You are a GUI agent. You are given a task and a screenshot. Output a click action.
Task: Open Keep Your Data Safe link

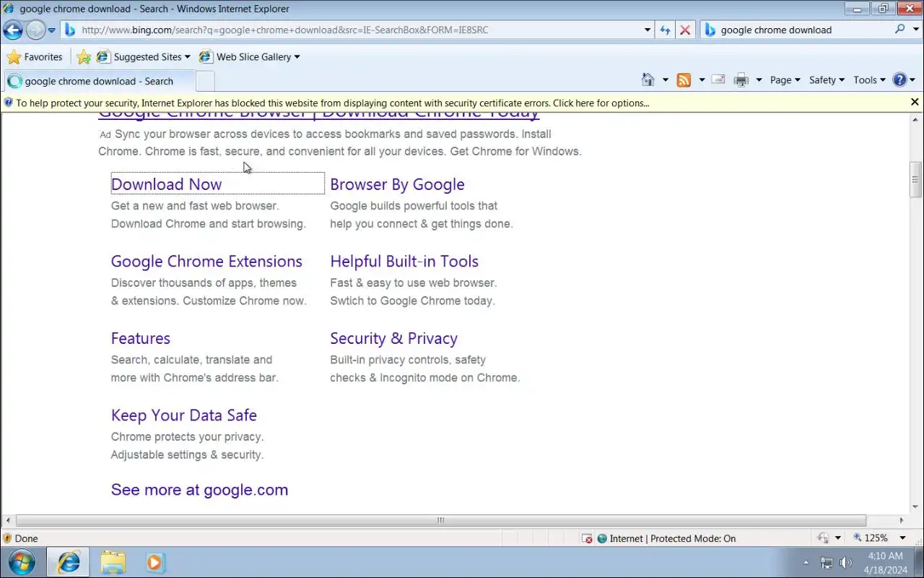184,415
